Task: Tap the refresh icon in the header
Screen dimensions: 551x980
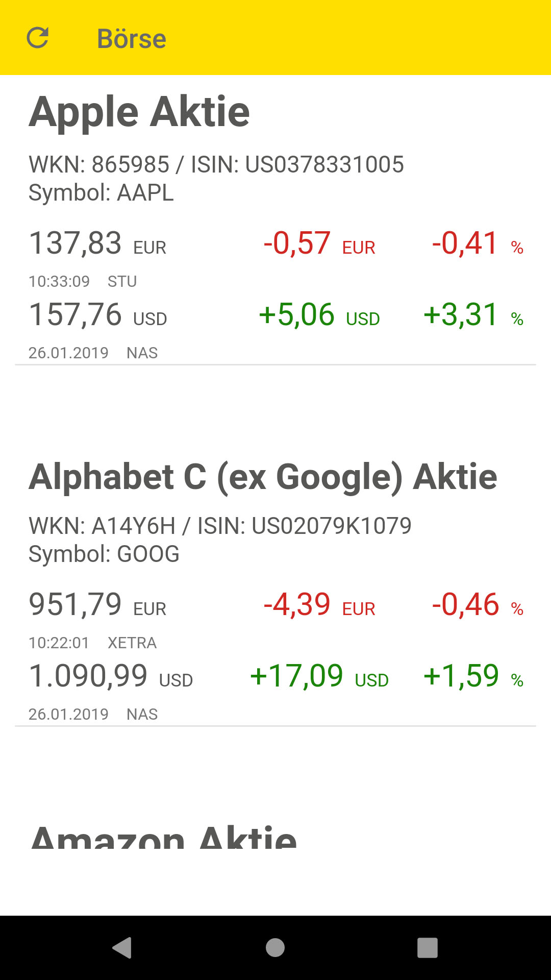Action: pyautogui.click(x=37, y=38)
